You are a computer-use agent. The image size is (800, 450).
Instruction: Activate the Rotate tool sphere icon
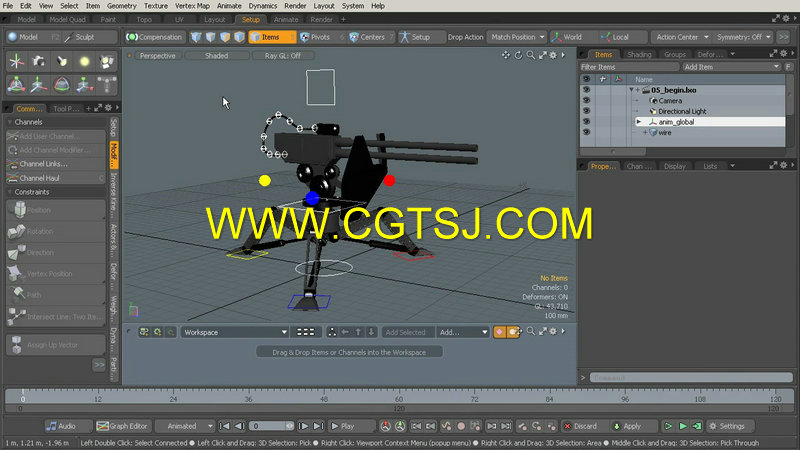tap(62, 84)
